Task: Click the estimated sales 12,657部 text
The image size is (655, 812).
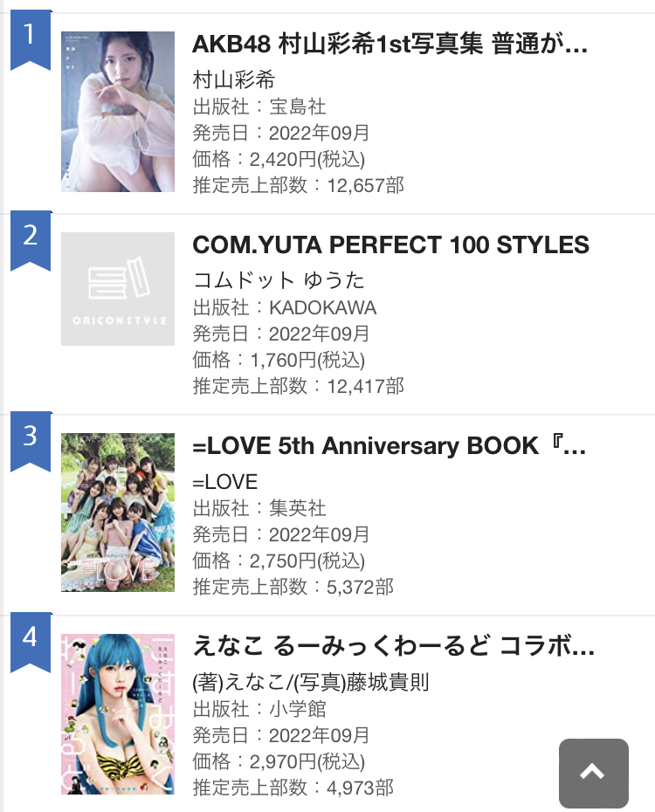Action: tap(298, 186)
